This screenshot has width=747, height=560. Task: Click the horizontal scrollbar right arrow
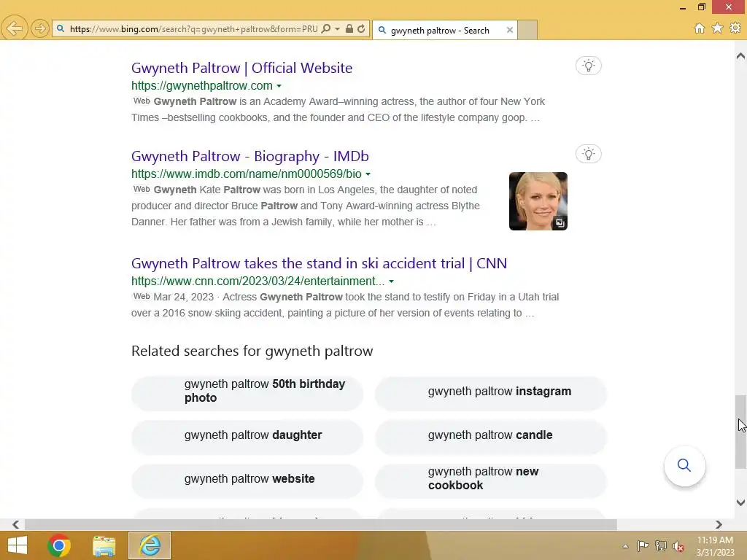(x=719, y=524)
